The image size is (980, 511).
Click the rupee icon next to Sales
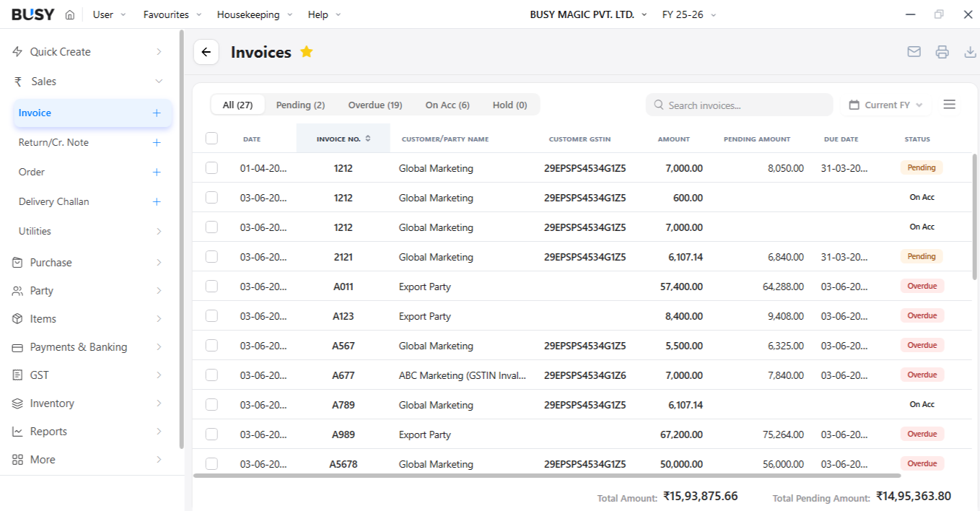[x=18, y=82]
